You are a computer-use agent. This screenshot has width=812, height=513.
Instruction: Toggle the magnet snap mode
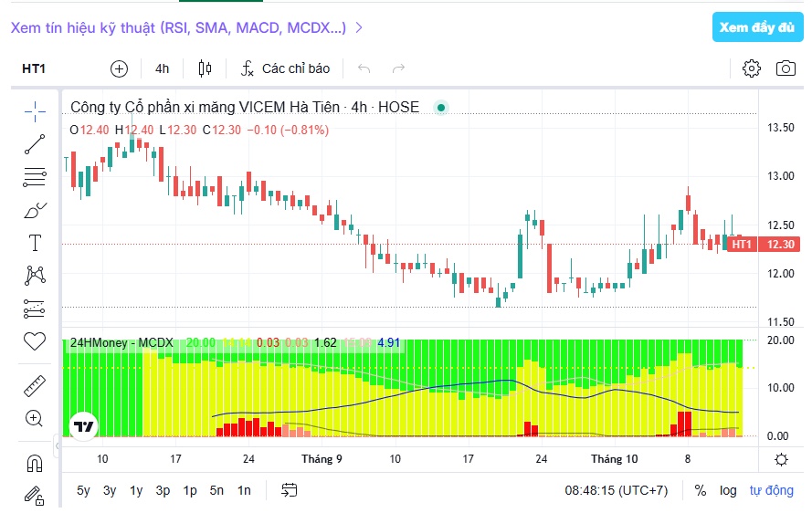[x=35, y=463]
